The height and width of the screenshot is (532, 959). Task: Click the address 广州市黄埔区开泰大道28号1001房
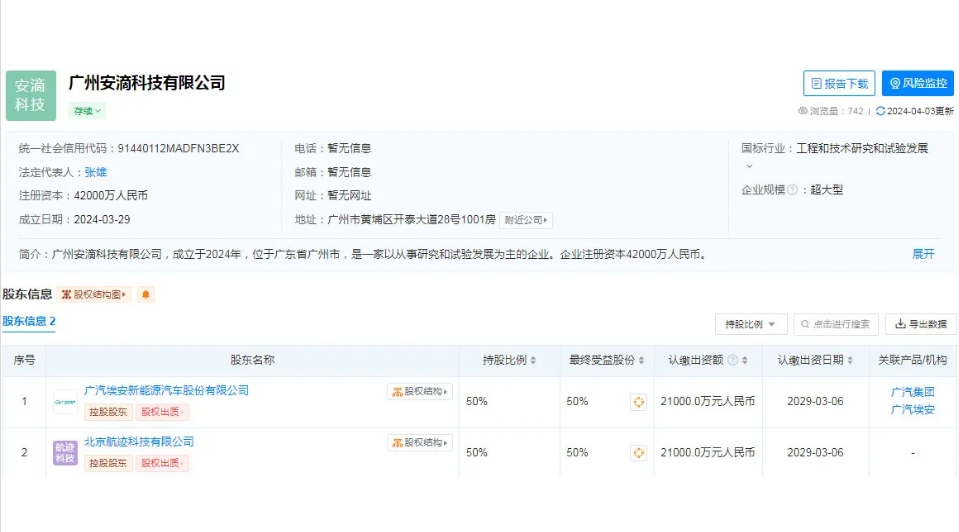(x=412, y=219)
